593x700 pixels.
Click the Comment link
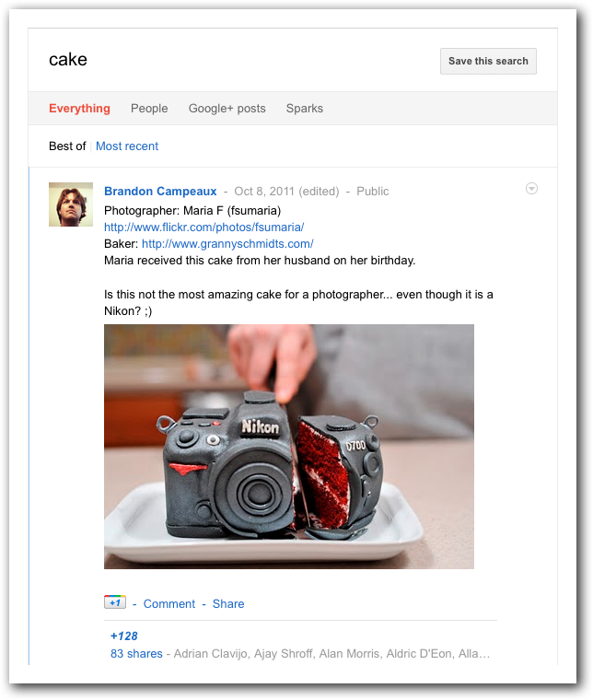click(x=169, y=604)
